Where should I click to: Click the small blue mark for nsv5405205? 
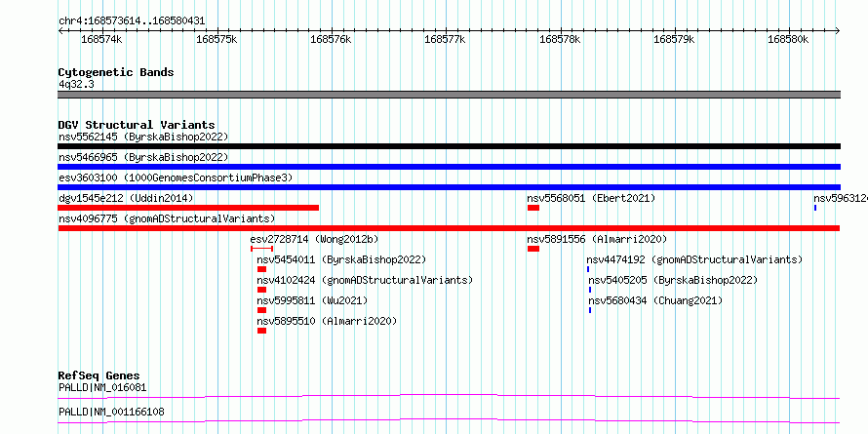coord(590,290)
